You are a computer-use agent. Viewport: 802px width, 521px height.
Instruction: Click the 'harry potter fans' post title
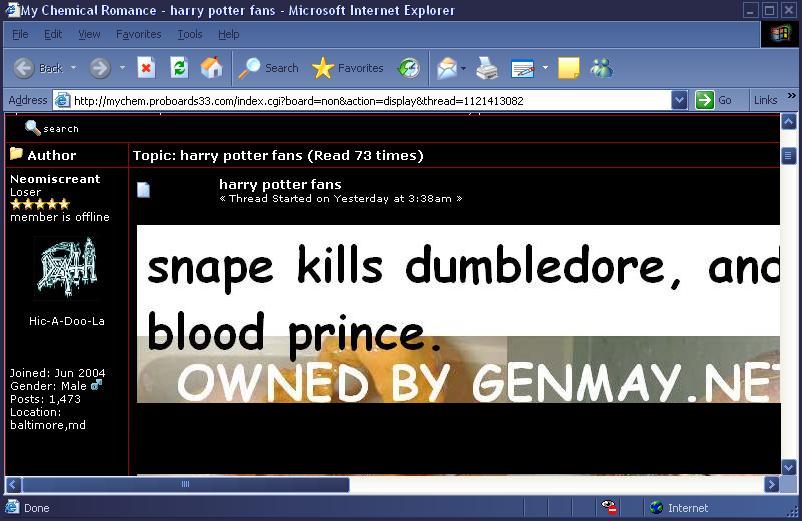click(x=280, y=184)
